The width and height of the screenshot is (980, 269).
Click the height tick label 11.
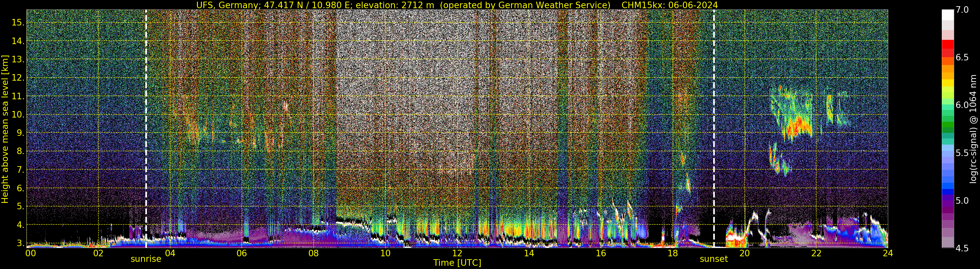(18, 96)
